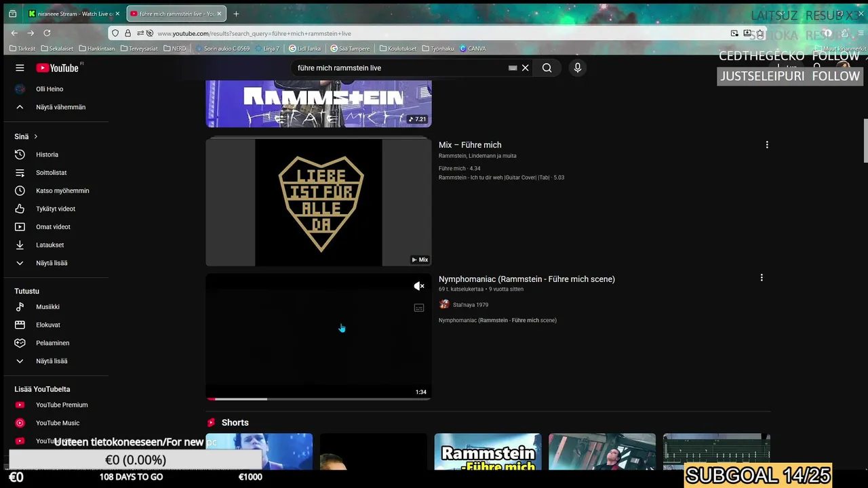Image resolution: width=868 pixels, height=488 pixels.
Task: Open more options for Mix – Führe mich
Action: coord(767,145)
